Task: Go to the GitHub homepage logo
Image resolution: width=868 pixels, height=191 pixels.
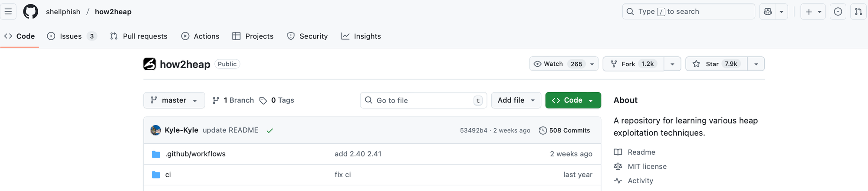Action: [30, 12]
